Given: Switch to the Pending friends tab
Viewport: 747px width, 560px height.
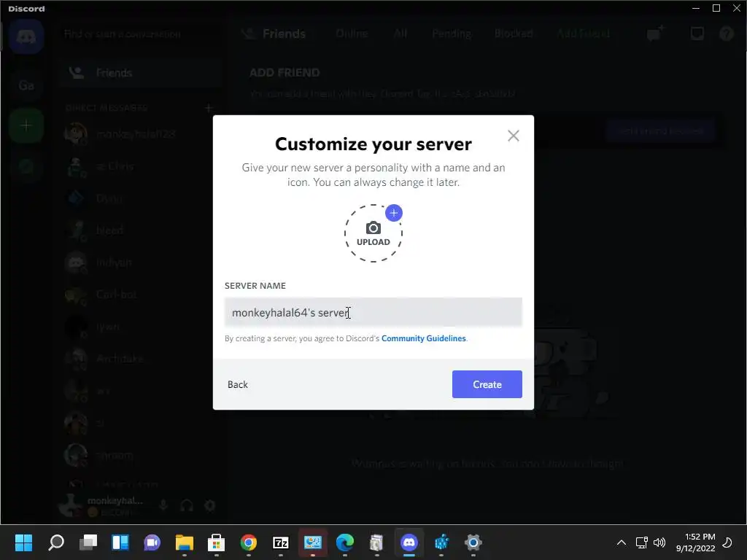Looking at the screenshot, I should (x=452, y=34).
